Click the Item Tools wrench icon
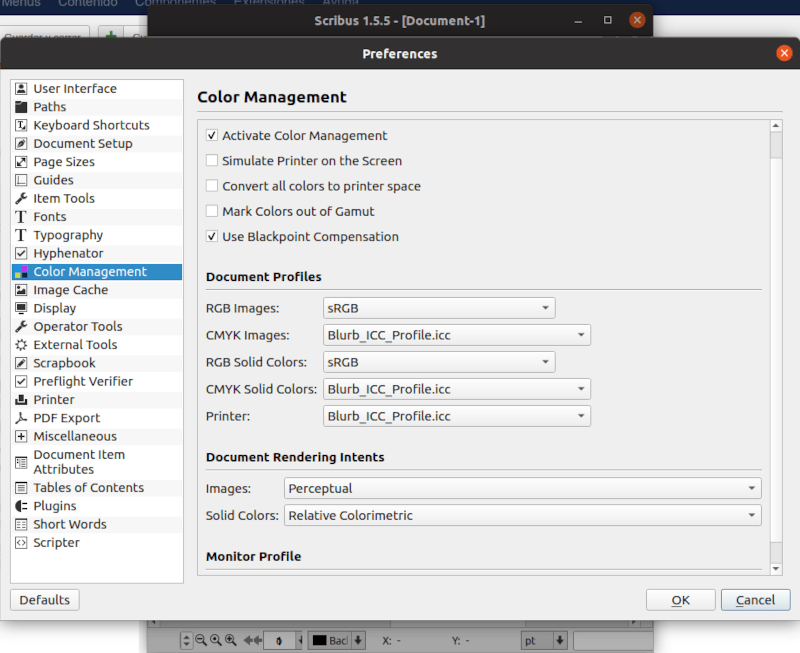Viewport: 800px width, 653px height. pos(21,198)
